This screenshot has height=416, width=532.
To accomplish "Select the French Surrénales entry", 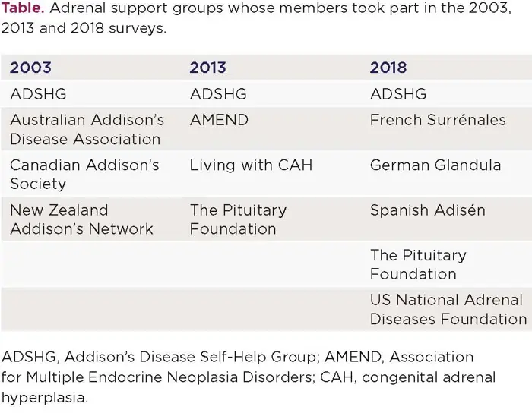I will point(437,121).
